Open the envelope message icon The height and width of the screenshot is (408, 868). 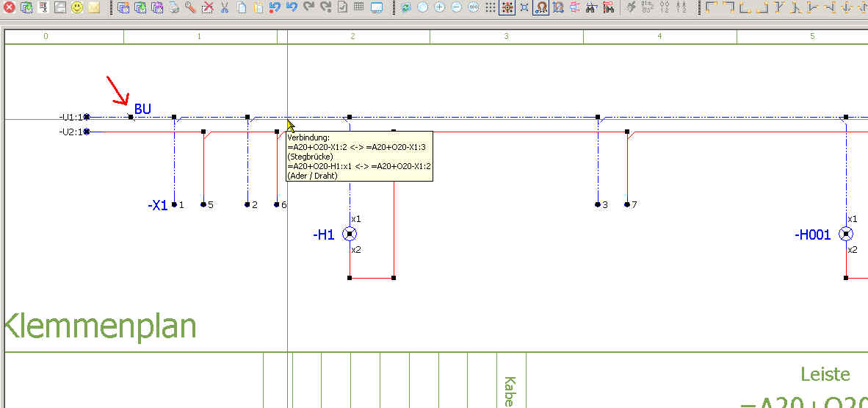pyautogui.click(x=94, y=8)
